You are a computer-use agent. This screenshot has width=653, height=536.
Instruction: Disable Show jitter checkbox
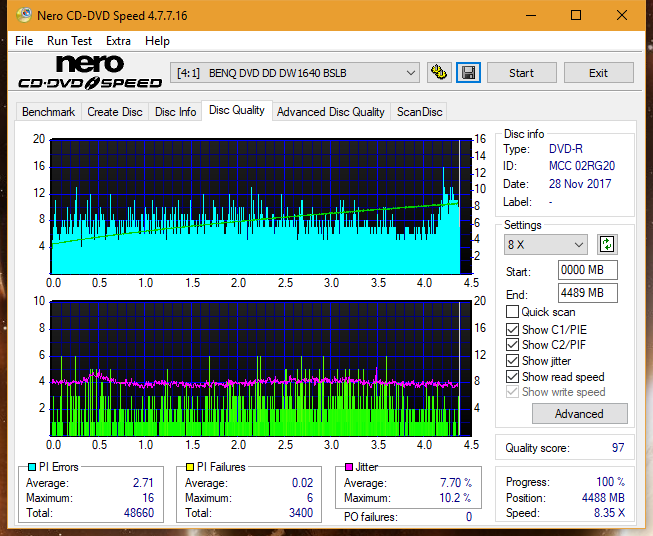pos(512,361)
